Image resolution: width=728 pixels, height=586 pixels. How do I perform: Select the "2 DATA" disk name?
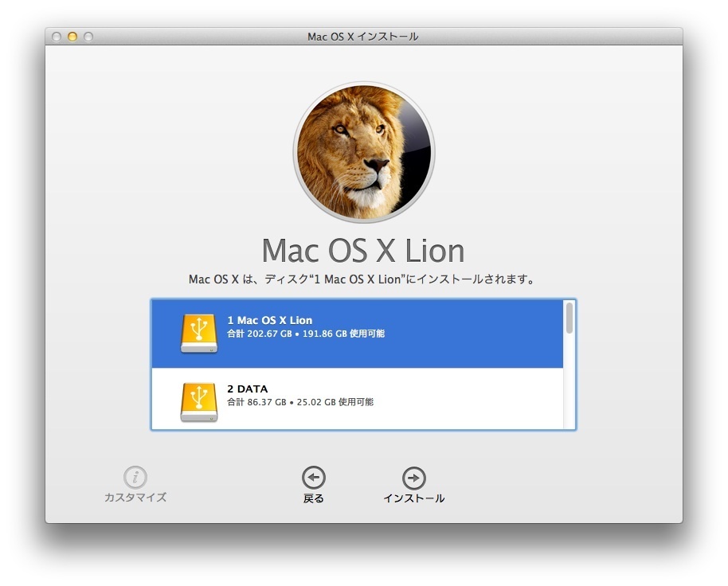click(248, 389)
